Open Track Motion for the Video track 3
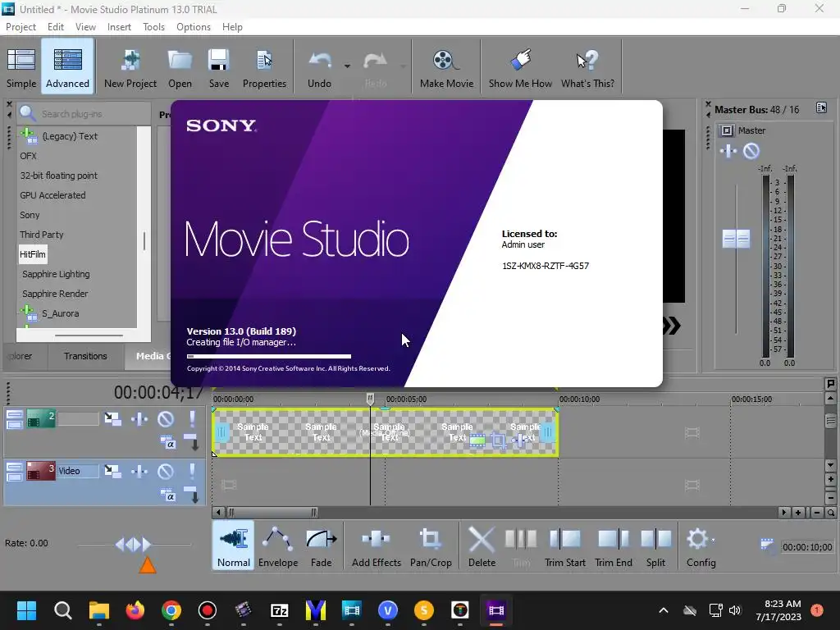Screen dimensions: 840x630 coord(112,471)
